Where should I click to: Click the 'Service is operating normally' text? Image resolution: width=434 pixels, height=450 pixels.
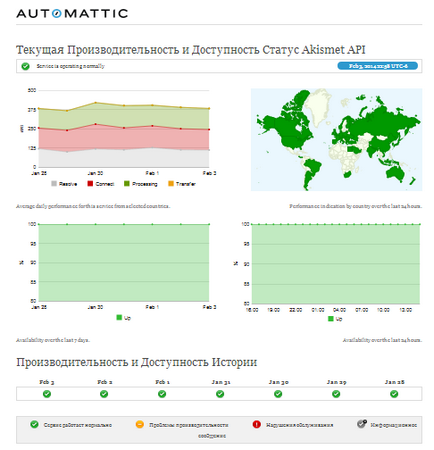click(x=70, y=66)
